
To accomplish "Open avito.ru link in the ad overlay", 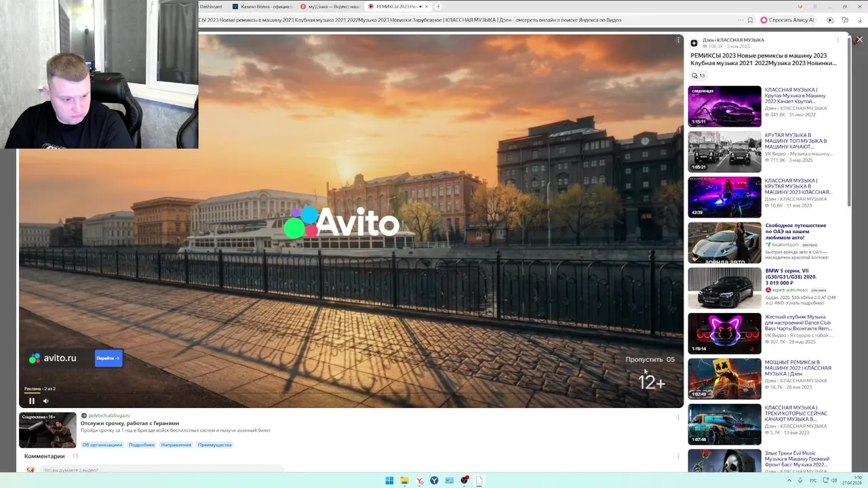I will click(53, 358).
